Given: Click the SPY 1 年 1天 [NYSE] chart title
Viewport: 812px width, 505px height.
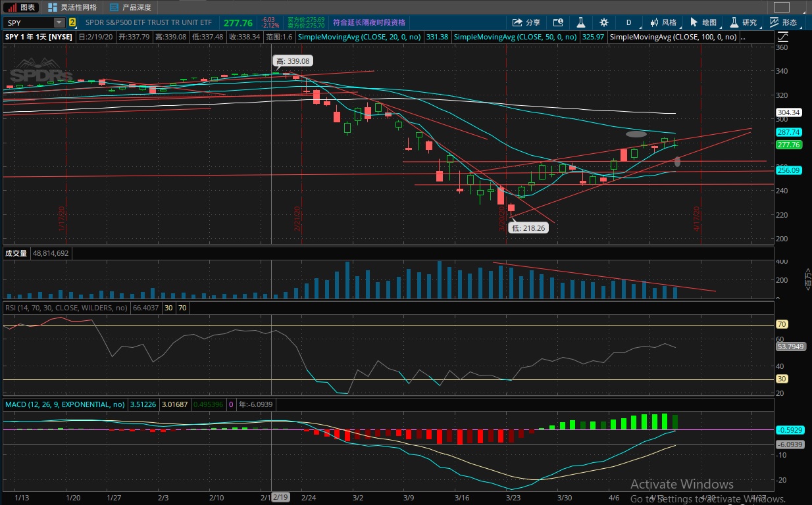Looking at the screenshot, I should point(39,37).
